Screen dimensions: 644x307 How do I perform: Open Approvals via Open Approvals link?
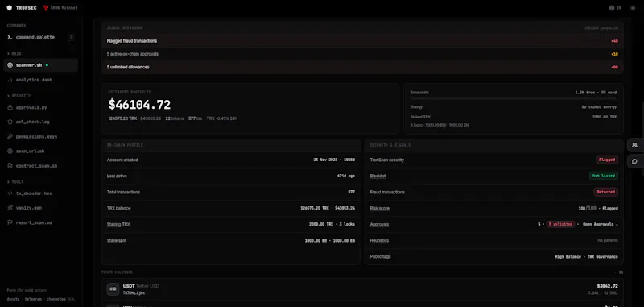[x=600, y=224]
